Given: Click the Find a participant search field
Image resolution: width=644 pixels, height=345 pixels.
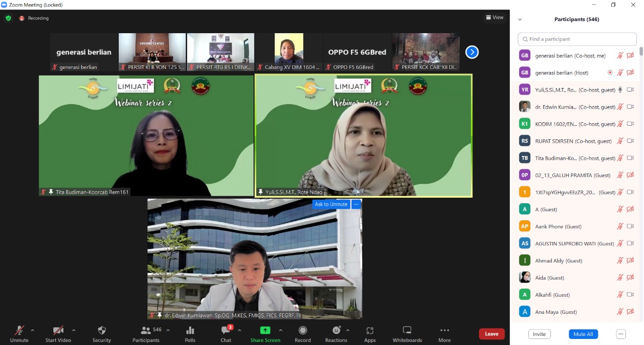Looking at the screenshot, I should (x=577, y=39).
